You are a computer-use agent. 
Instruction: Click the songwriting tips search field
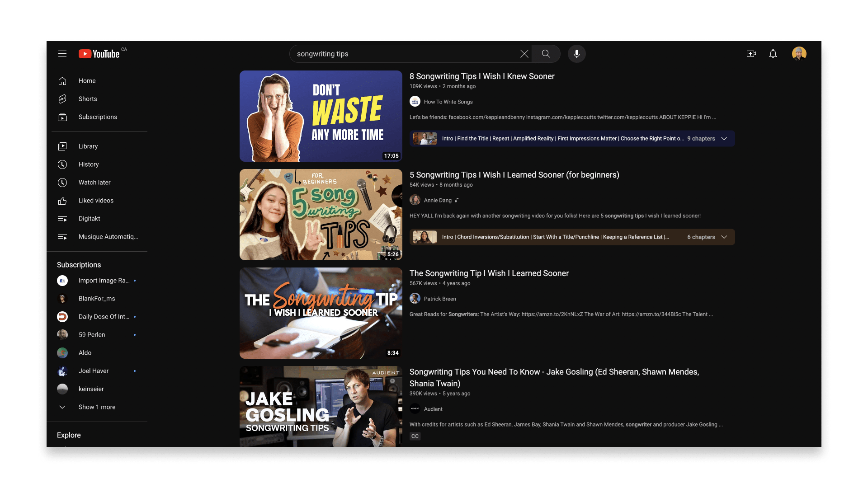pyautogui.click(x=405, y=54)
